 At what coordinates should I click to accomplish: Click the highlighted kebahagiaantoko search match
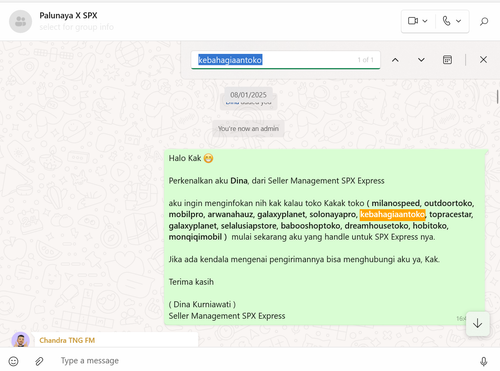392,214
